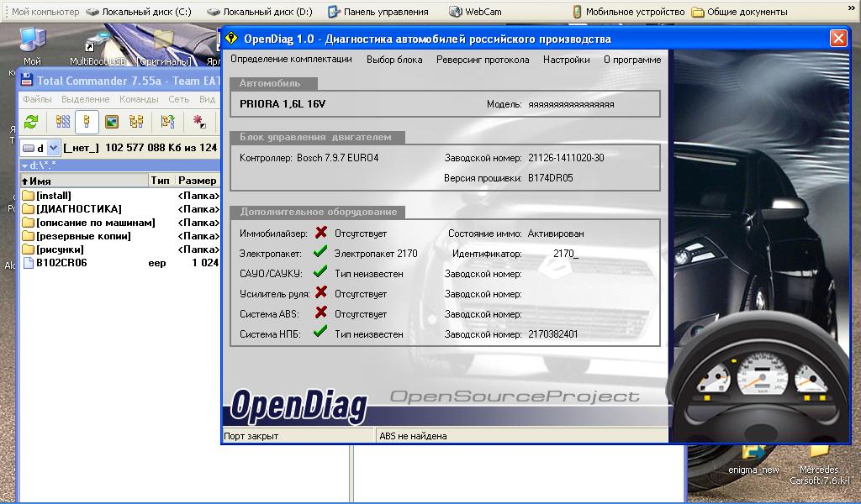Screen dimensions: 861x504
Task: Click the red star toolbar icon
Action: pos(198,122)
